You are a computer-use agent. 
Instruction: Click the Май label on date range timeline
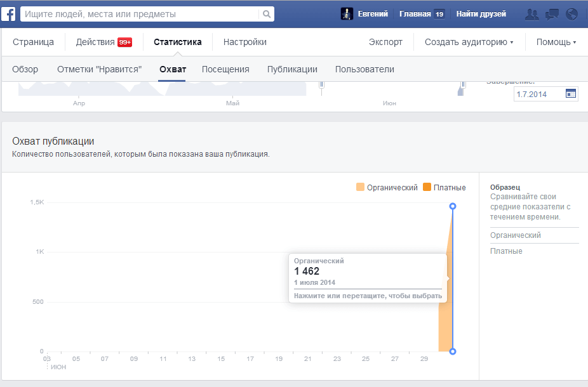[x=232, y=103]
